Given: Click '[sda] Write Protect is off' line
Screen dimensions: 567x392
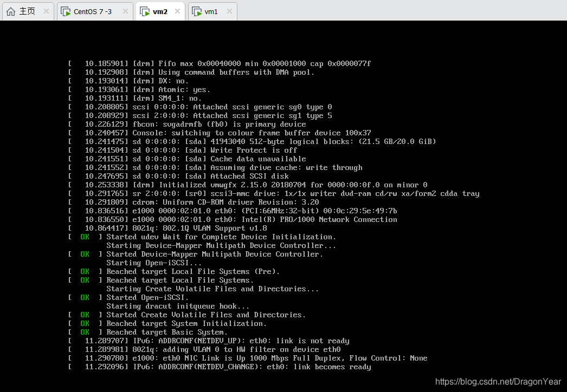Looking at the screenshot, I should point(183,151).
